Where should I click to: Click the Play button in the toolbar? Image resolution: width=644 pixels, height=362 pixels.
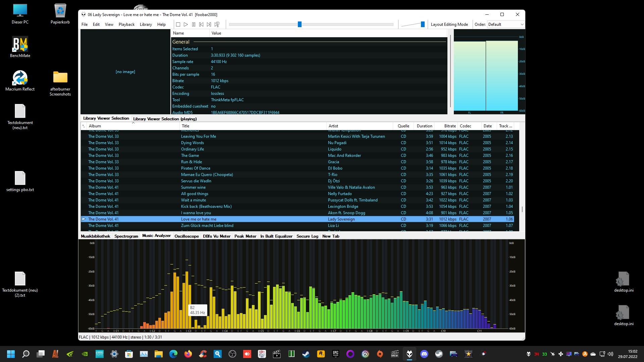(186, 24)
